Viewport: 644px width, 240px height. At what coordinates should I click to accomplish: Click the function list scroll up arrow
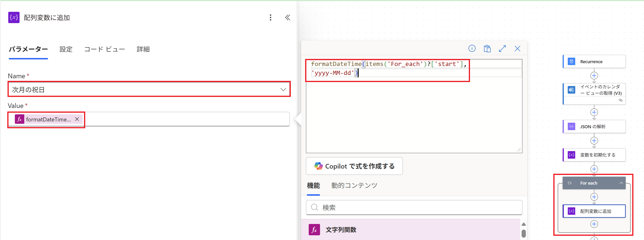(523, 224)
